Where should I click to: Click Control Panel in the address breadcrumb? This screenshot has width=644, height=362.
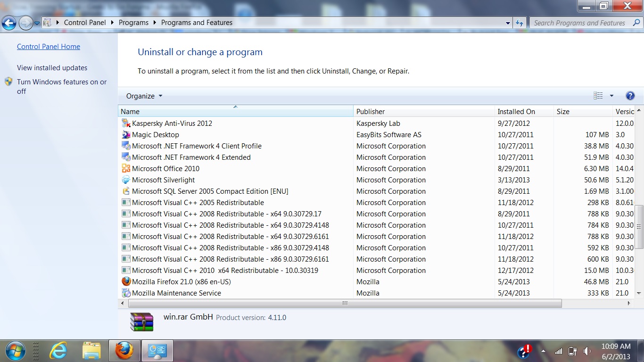(85, 23)
